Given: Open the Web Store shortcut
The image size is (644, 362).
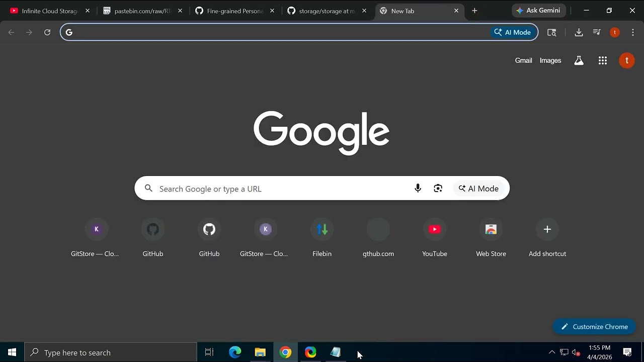Looking at the screenshot, I should point(491,238).
